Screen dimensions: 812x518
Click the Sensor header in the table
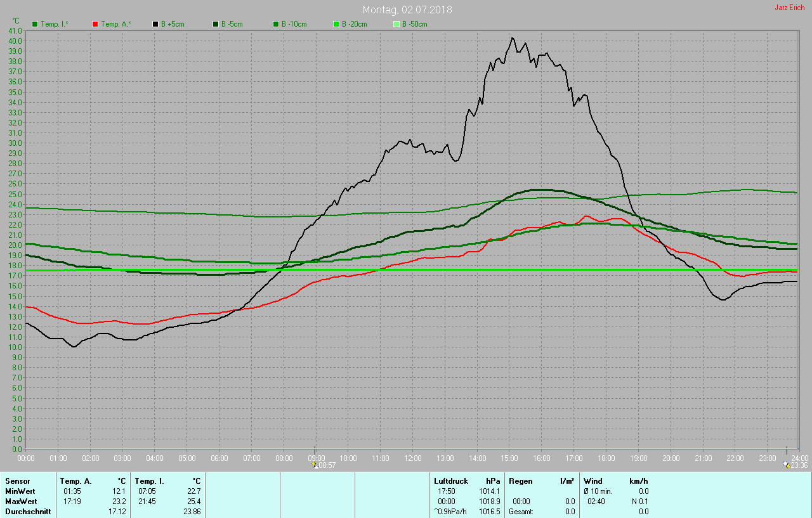click(17, 481)
